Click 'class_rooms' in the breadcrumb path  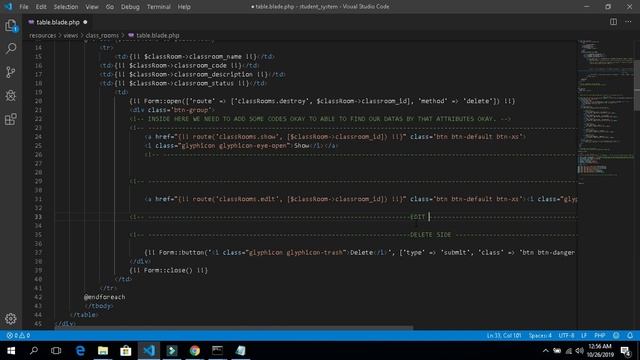102,36
